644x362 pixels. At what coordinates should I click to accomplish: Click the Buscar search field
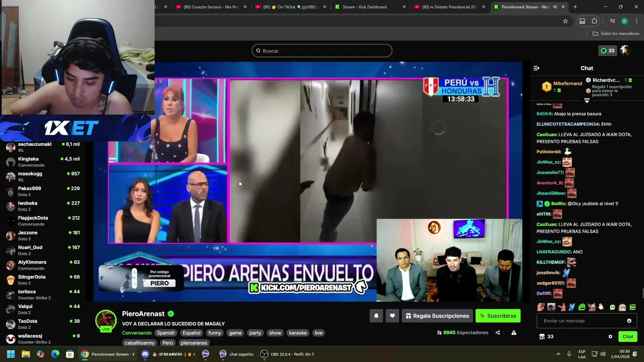click(322, 51)
